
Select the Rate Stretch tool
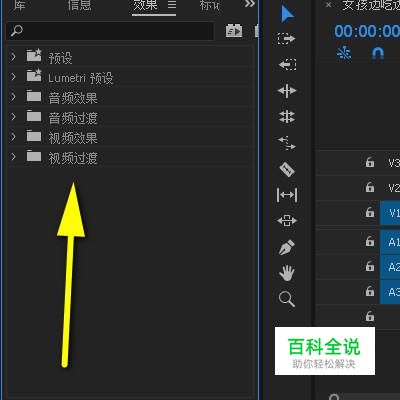point(287,143)
